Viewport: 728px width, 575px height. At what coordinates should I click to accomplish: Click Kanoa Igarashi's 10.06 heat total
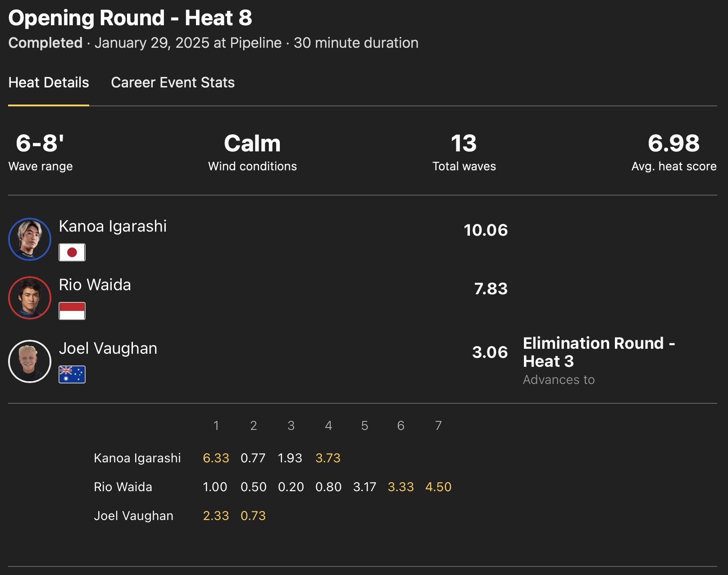486,230
